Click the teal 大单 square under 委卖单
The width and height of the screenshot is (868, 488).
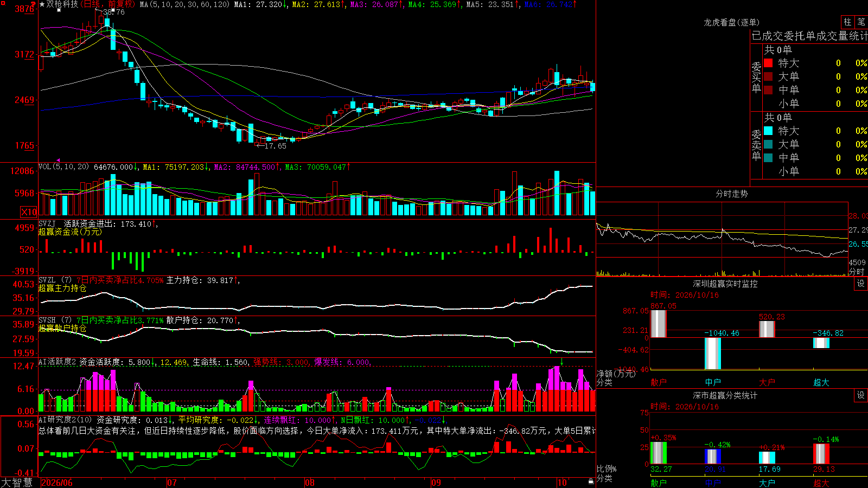(x=768, y=144)
